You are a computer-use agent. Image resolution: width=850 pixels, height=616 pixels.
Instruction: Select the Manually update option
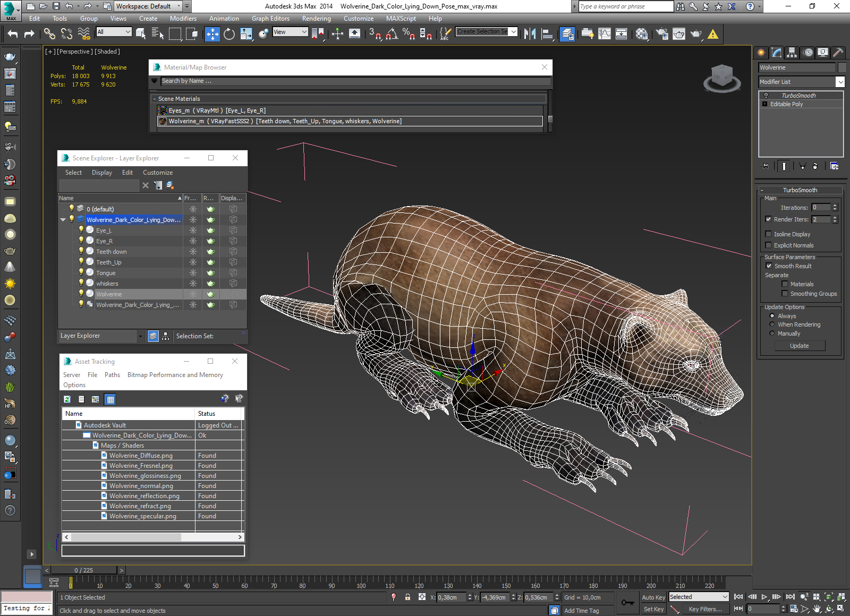pyautogui.click(x=772, y=333)
